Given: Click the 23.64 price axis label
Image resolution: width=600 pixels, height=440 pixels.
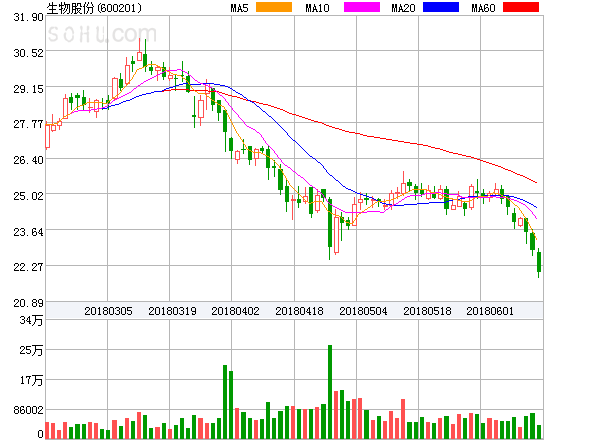Looking at the screenshot, I should 28,232.
